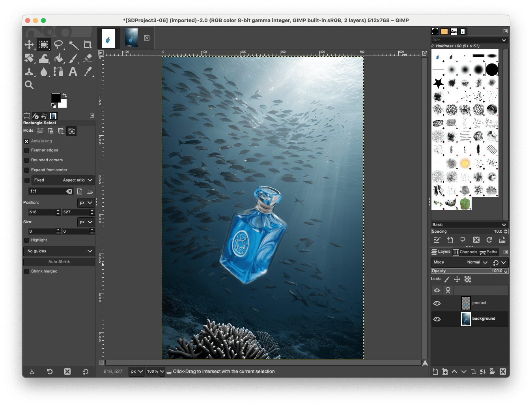Select the Paintbrush tool

[73, 58]
